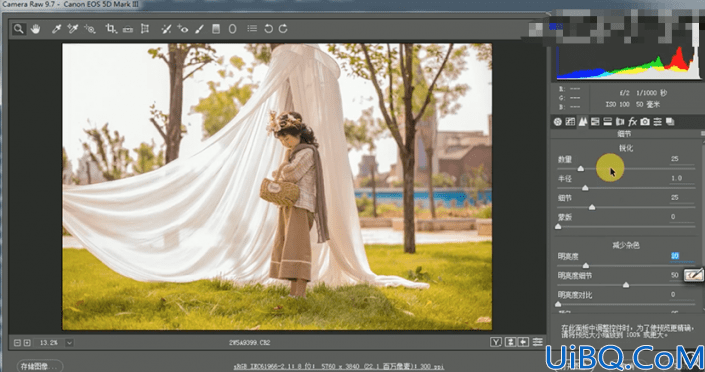Click the sharpening Masking slider handle

point(558,227)
